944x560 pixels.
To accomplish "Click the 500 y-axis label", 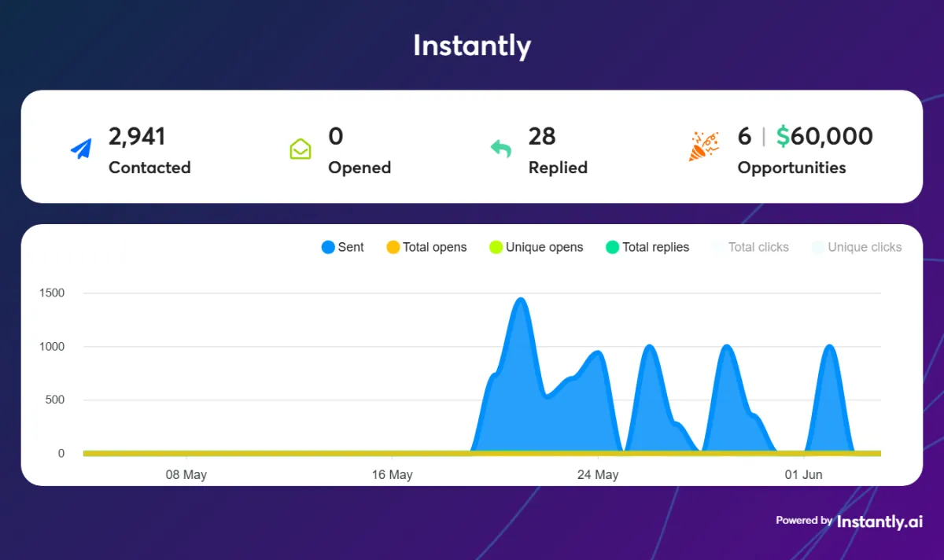I will [54, 400].
